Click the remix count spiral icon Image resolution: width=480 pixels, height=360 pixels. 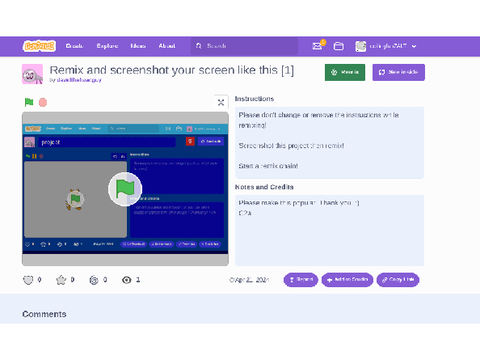pos(94,280)
